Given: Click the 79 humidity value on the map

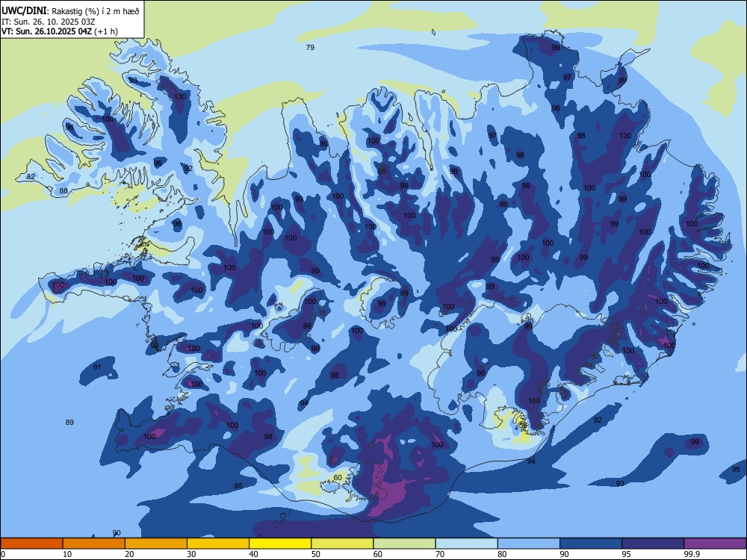Looking at the screenshot, I should (x=310, y=47).
